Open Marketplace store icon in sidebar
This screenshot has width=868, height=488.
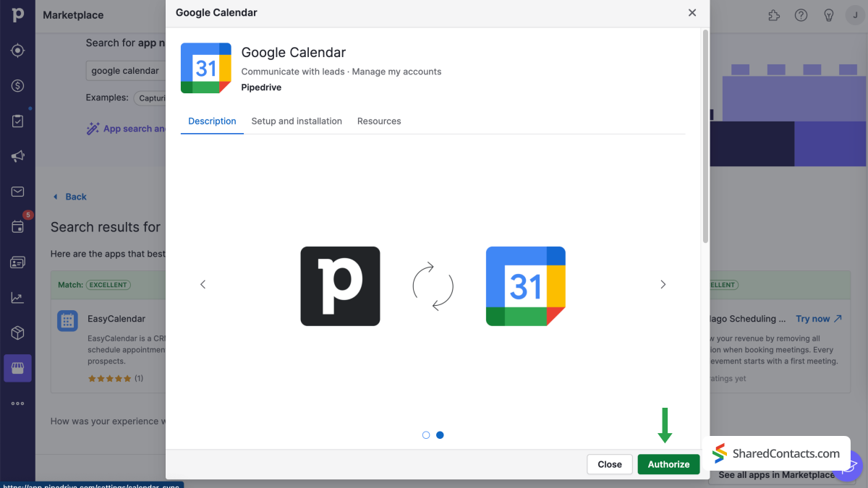click(17, 368)
